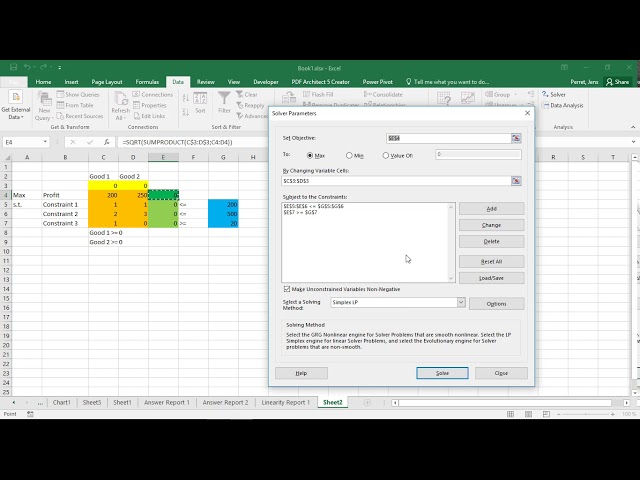Click the Insert Function fx icon
640x480 pixels.
(x=107, y=142)
